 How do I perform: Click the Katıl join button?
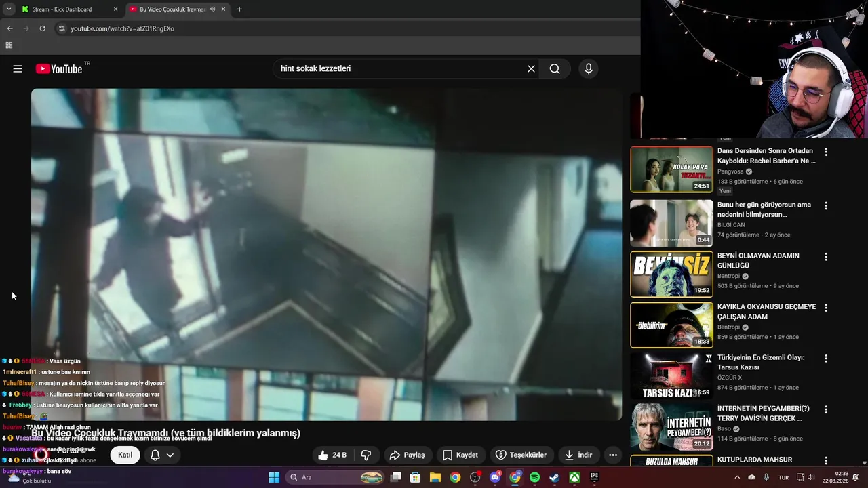tap(125, 455)
